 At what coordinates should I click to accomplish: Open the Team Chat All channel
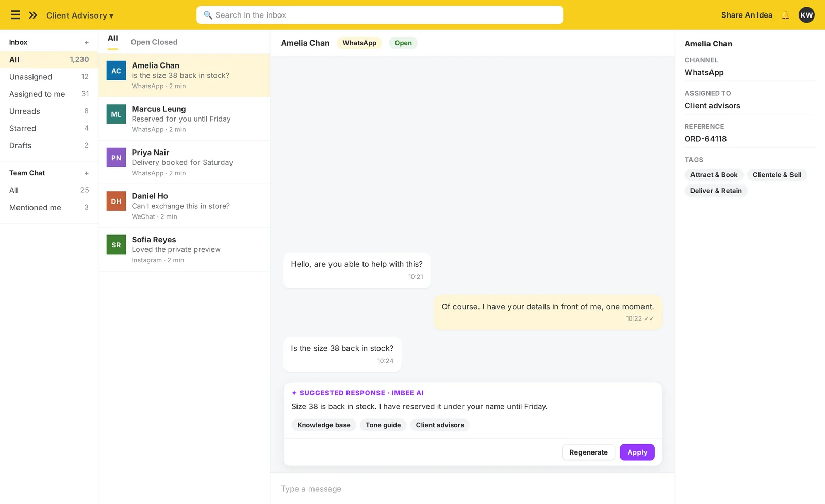coord(49,190)
